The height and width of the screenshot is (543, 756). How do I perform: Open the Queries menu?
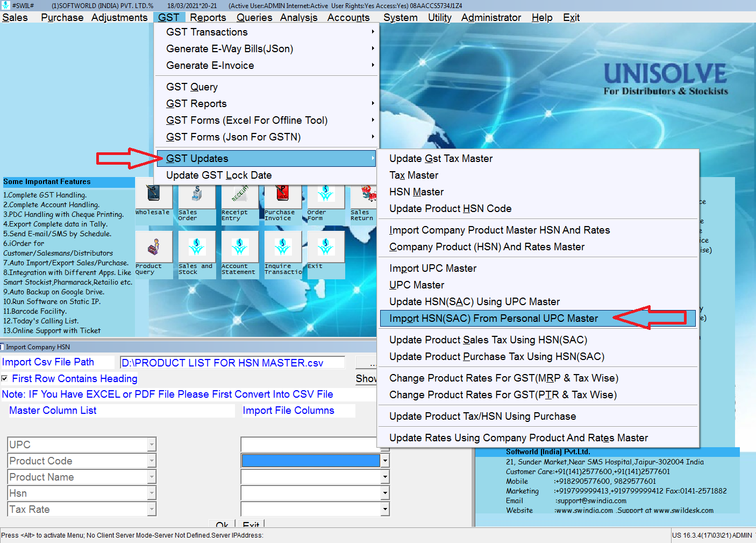[x=254, y=17]
